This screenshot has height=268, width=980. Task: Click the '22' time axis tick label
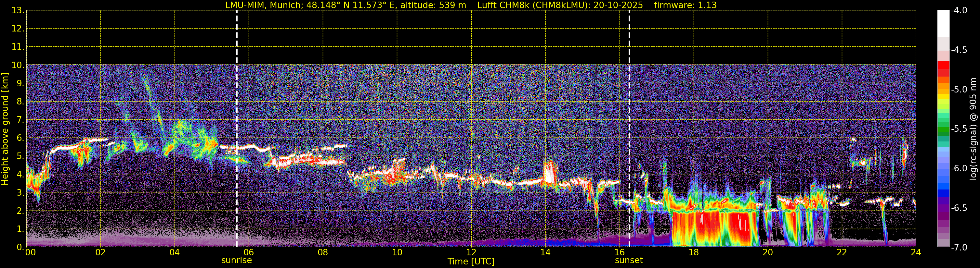coord(842,252)
